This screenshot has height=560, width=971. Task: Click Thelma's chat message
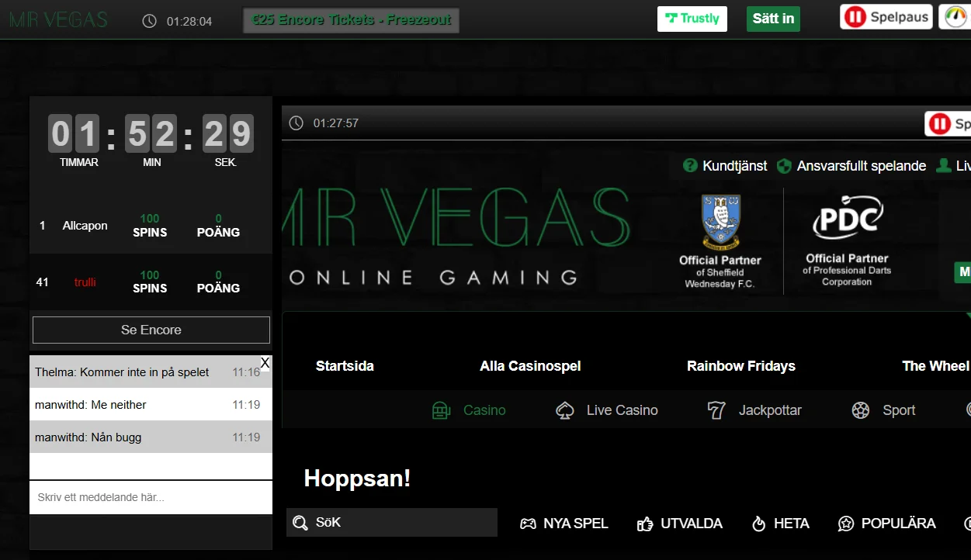pos(151,372)
